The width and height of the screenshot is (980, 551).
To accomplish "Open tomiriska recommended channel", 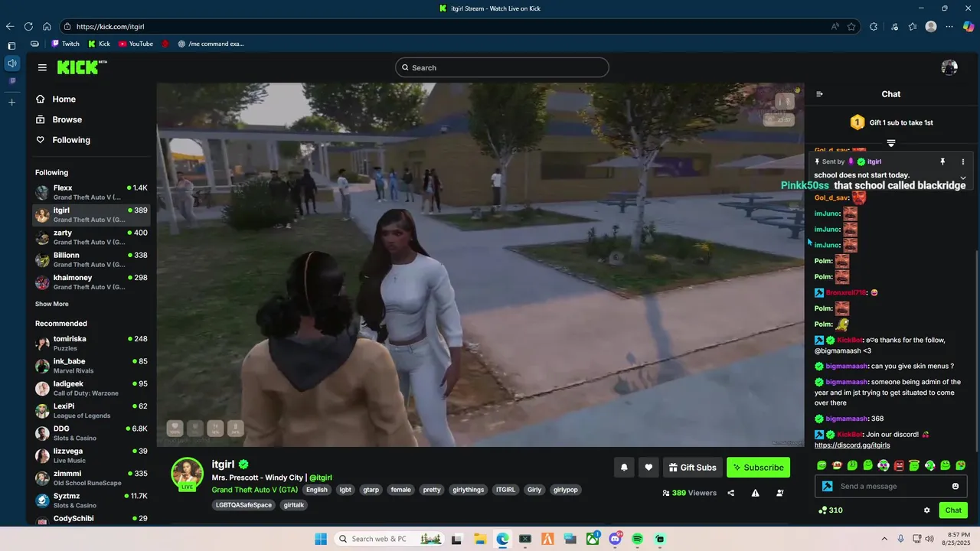I will point(91,343).
